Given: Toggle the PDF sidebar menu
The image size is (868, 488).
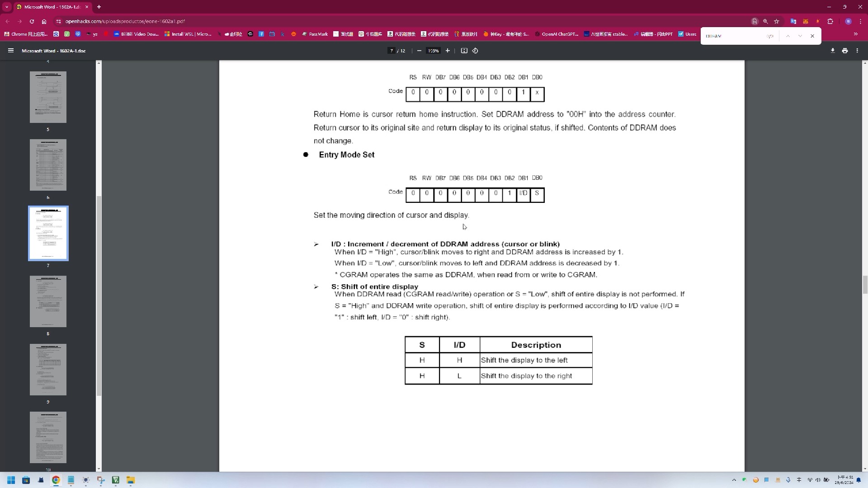Looking at the screenshot, I should (11, 51).
